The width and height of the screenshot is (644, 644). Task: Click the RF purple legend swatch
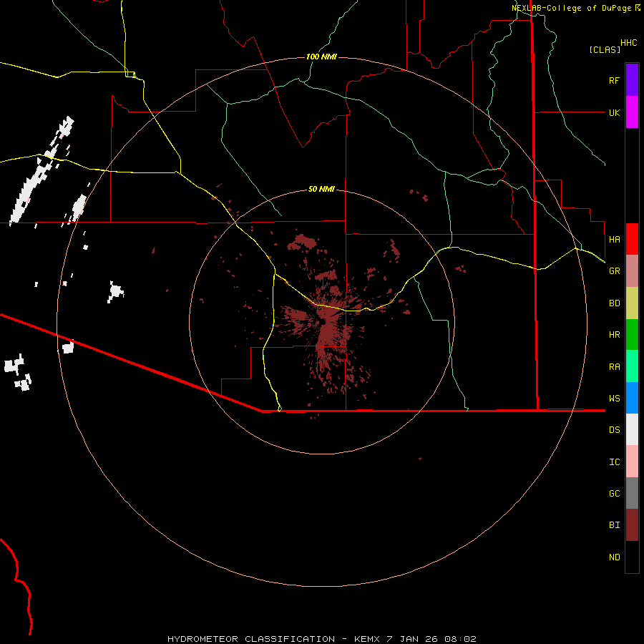[632, 80]
